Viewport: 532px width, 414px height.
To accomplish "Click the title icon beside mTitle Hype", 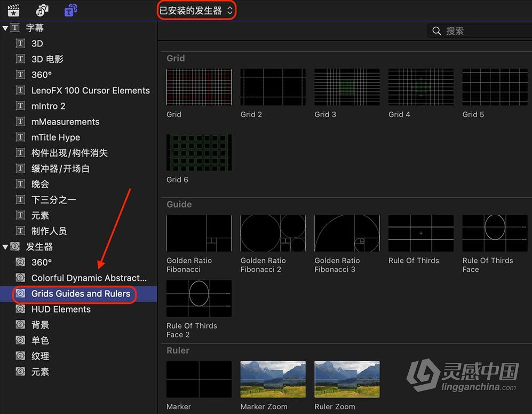I will click(x=20, y=137).
